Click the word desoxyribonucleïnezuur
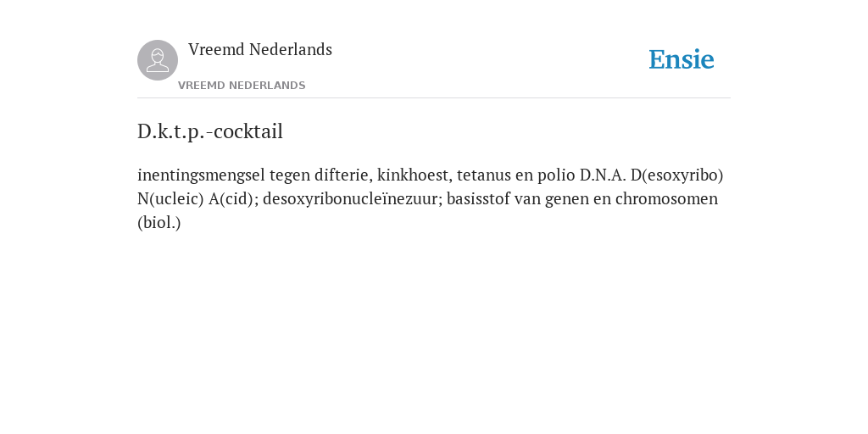Screen dimensions: 868x434 [350, 199]
